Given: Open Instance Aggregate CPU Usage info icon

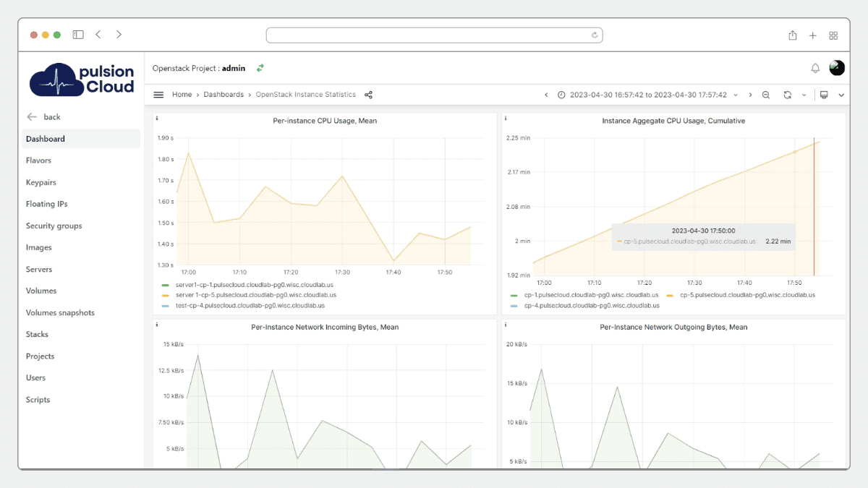Looking at the screenshot, I should (x=506, y=118).
